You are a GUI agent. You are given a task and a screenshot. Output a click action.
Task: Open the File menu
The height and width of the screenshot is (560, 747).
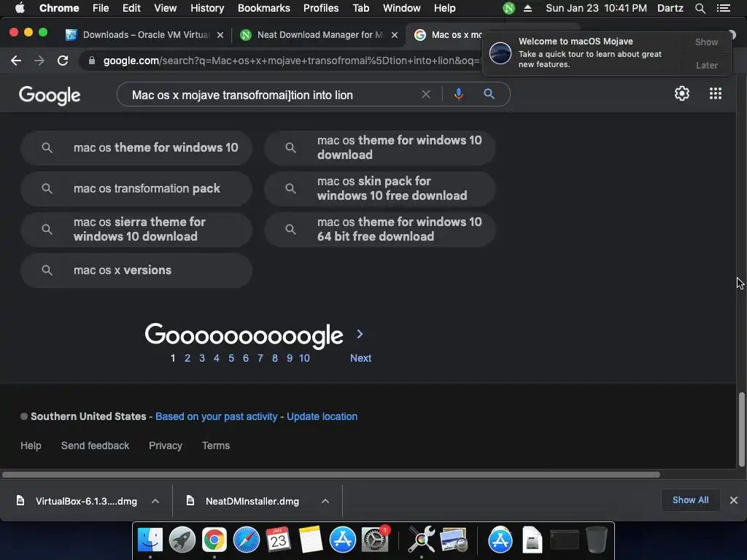[x=101, y=8]
